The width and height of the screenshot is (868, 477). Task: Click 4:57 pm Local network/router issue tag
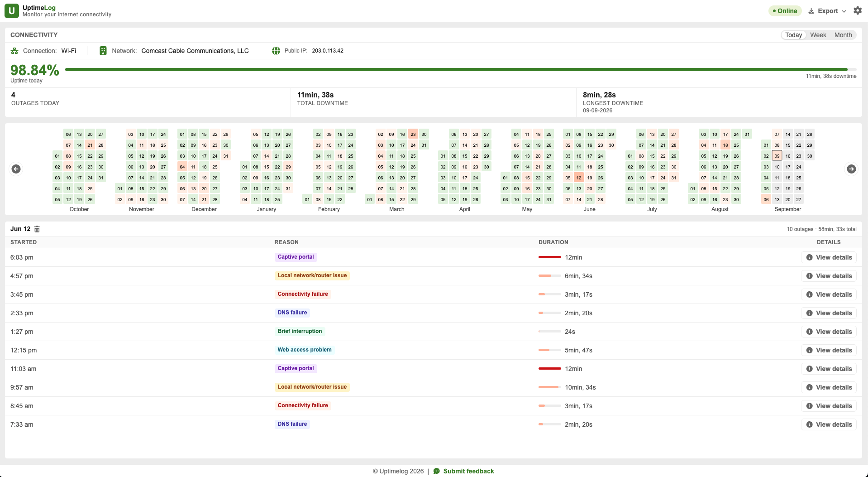point(312,275)
